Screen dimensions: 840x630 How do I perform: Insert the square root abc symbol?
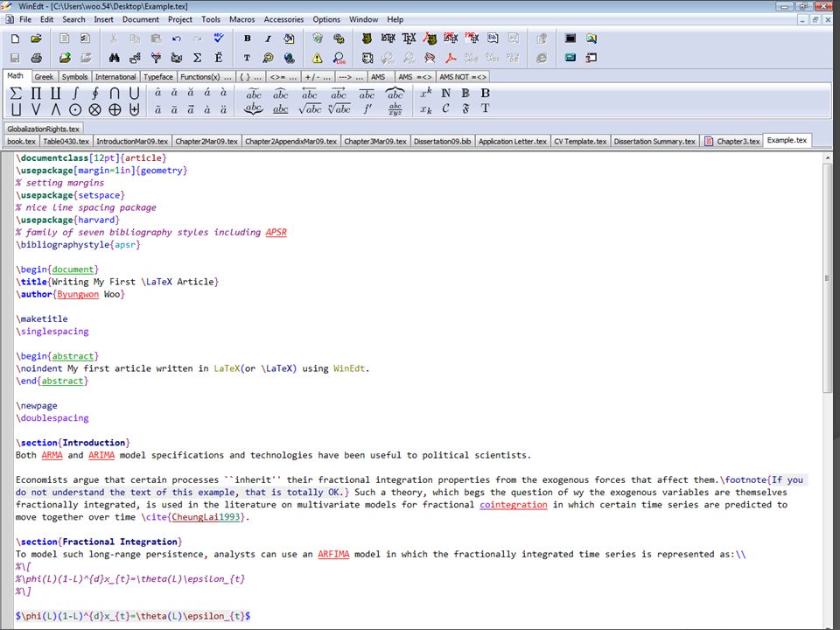tap(310, 109)
